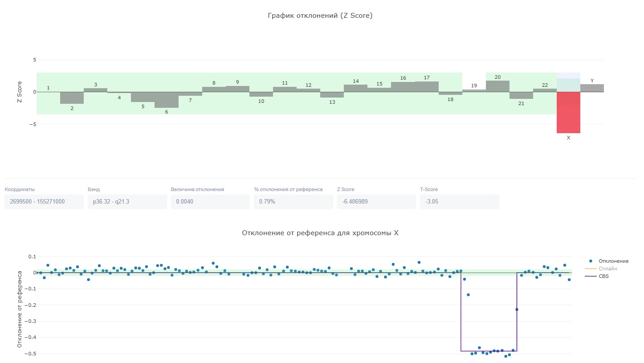Image resolution: width=644 pixels, height=363 pixels.
Task: Select the chromosome 6 bar
Action: point(167,100)
